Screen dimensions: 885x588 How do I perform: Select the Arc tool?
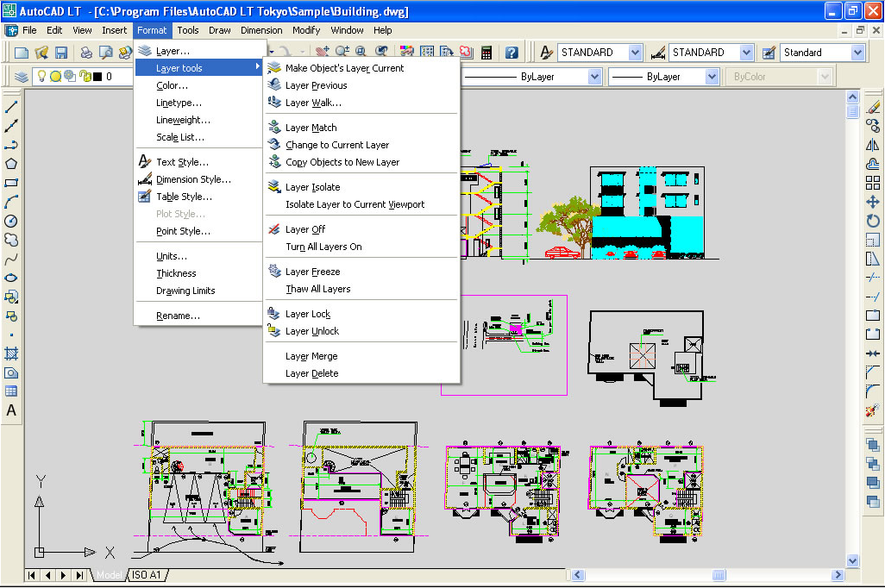10,202
